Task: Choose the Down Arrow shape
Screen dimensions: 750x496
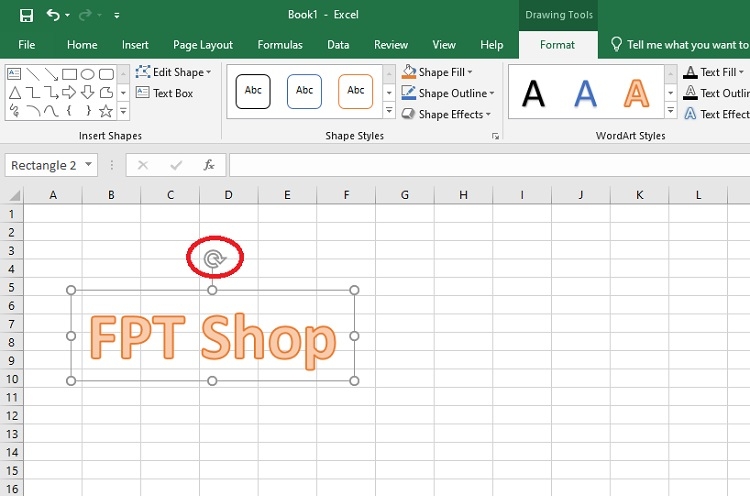Action: tap(88, 92)
